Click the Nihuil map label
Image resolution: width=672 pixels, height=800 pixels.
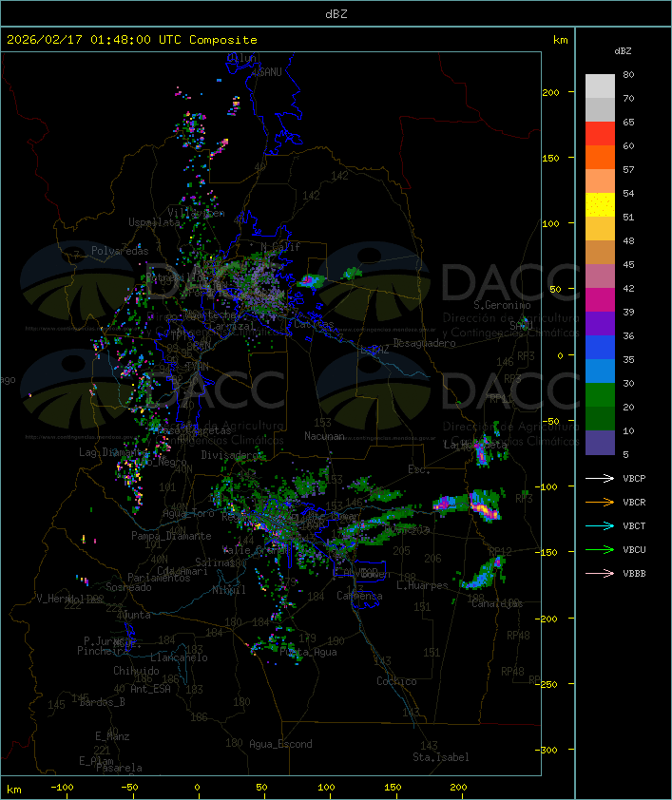tap(229, 590)
